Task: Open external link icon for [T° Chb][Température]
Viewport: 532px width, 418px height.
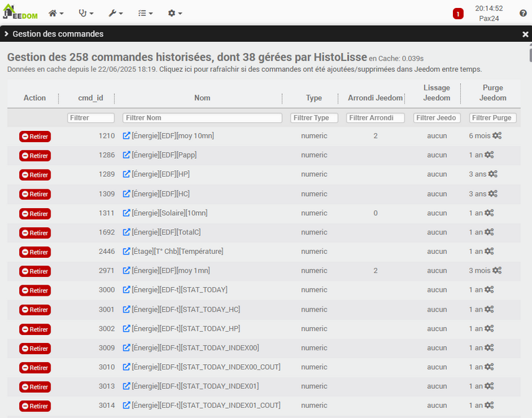Action: point(126,251)
